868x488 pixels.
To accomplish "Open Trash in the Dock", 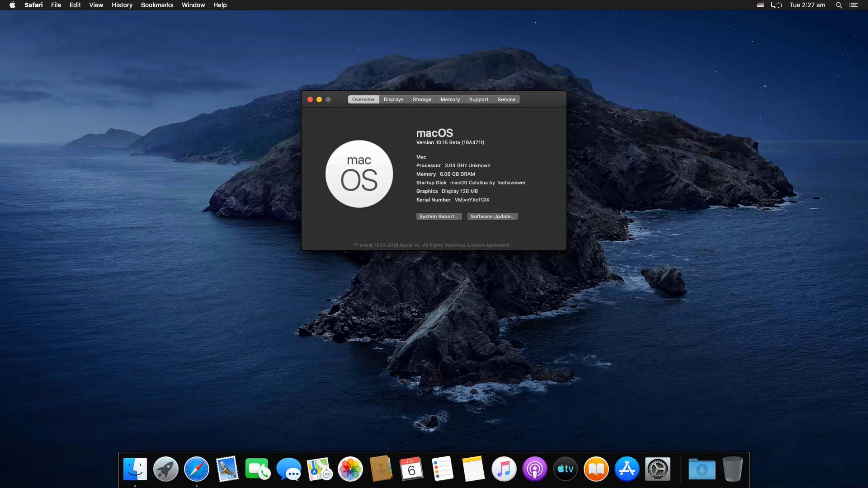I will click(733, 469).
